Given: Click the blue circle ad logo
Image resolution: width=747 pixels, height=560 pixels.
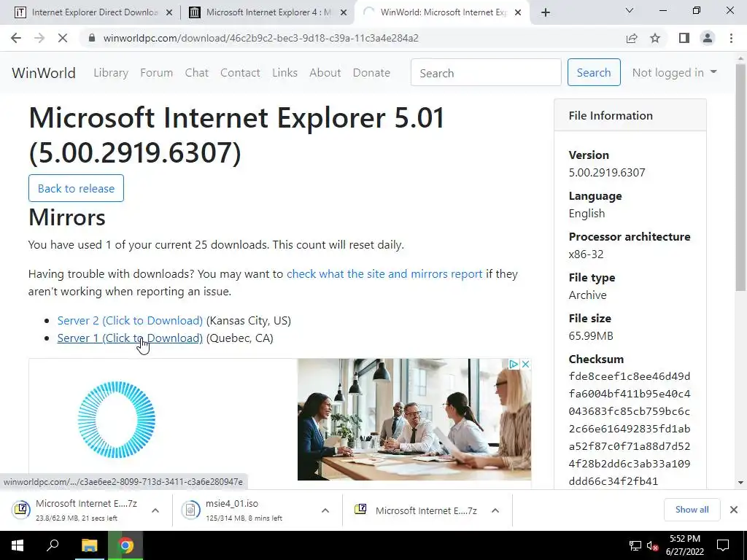Looking at the screenshot, I should 117,419.
